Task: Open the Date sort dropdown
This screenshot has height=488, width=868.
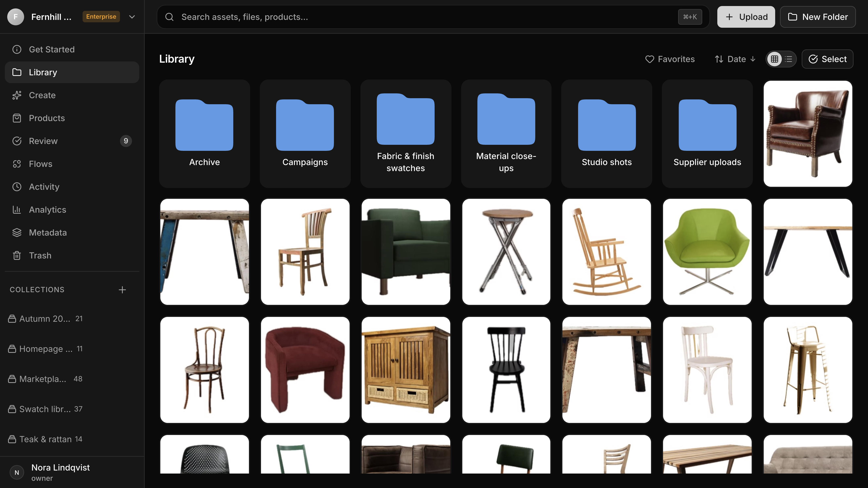Action: pos(735,59)
